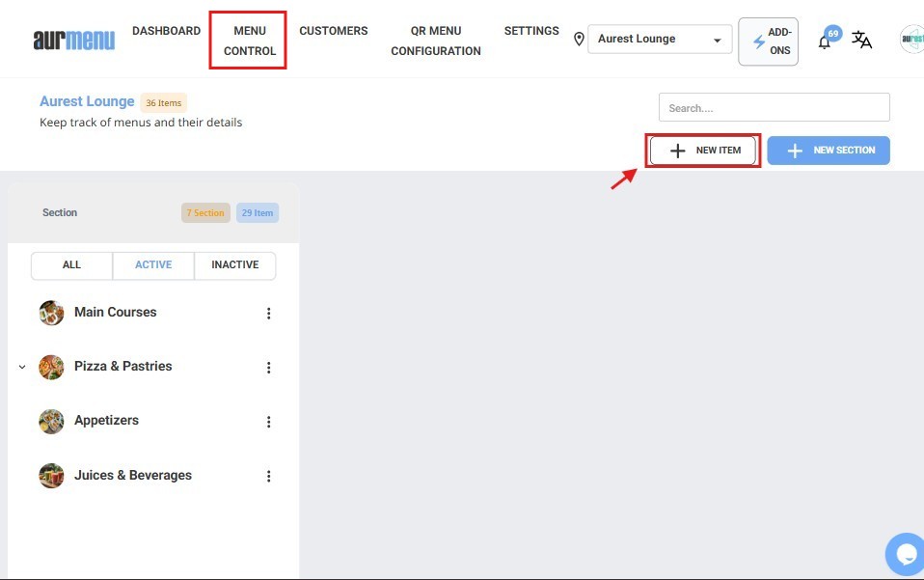Click the NEW ITEM button
This screenshot has height=580, width=924.
coord(703,151)
